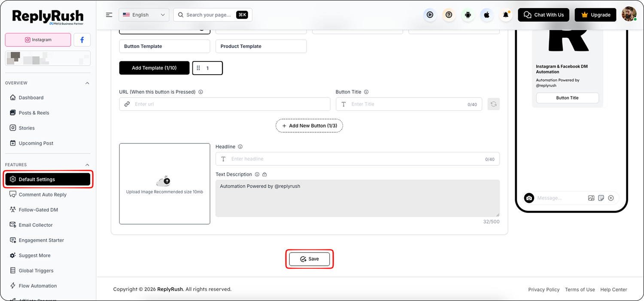Focus the Enter Title field
644x301 pixels.
(409, 104)
